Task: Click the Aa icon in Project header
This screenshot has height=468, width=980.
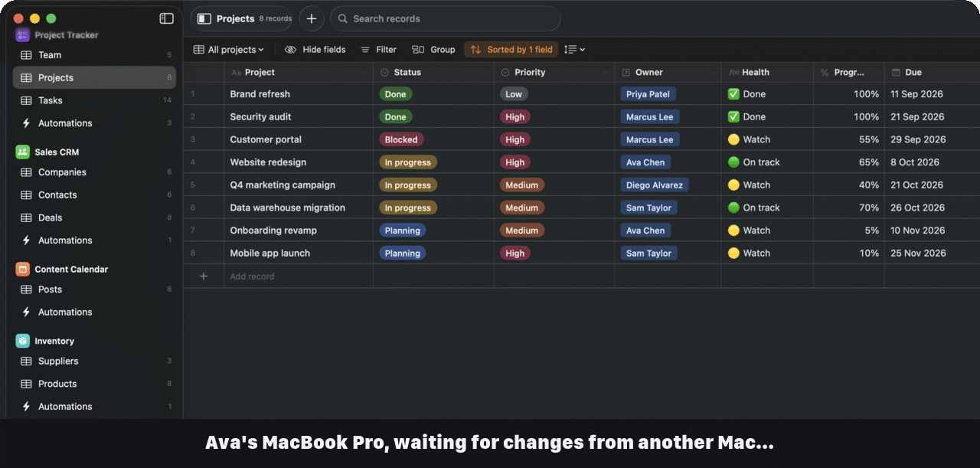Action: [236, 72]
